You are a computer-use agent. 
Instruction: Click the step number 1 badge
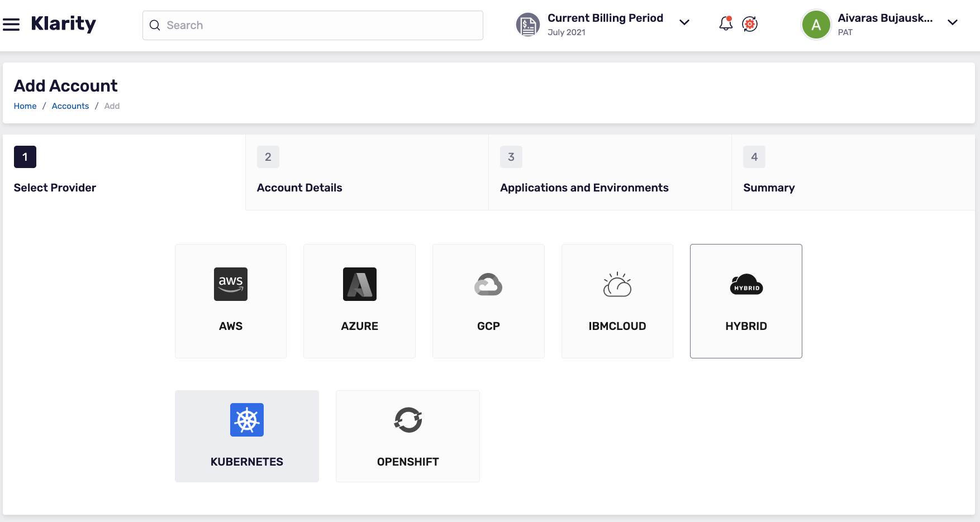pos(25,157)
